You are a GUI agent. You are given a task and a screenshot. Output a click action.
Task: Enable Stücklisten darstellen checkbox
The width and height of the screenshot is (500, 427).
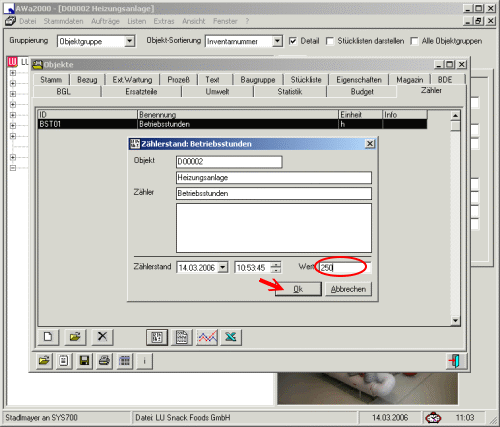pyautogui.click(x=330, y=41)
